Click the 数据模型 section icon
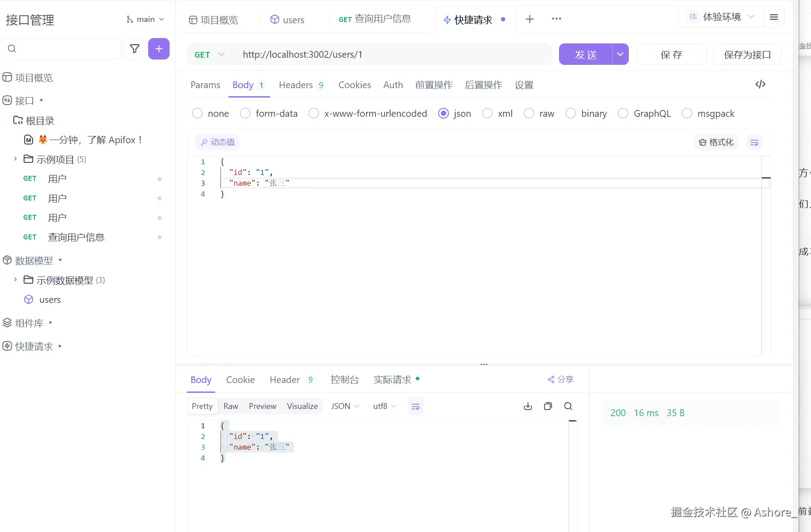 tap(7, 260)
